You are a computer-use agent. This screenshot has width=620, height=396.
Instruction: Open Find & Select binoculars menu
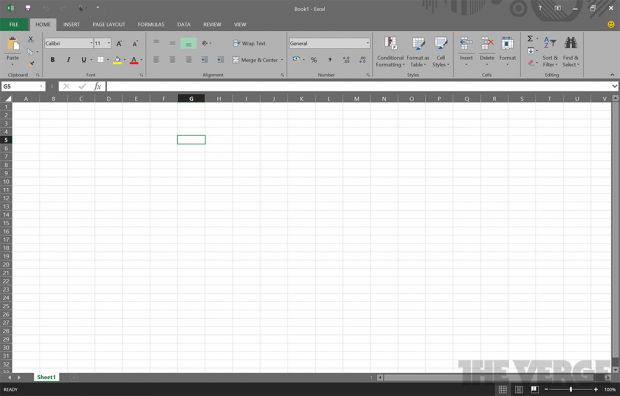pos(571,52)
